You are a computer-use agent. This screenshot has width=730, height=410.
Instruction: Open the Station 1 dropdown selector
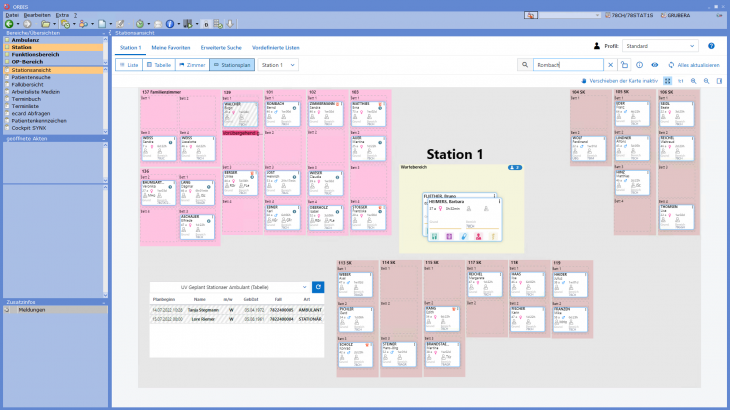coord(279,65)
